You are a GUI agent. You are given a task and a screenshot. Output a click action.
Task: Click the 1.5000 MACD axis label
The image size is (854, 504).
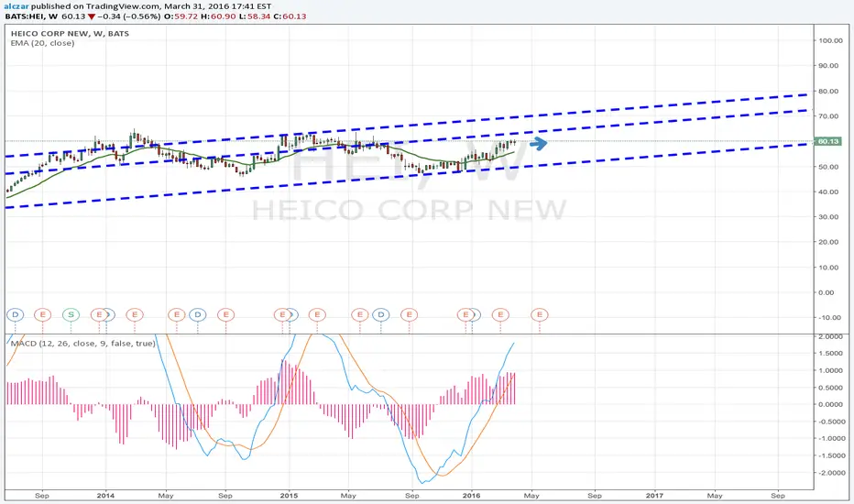click(830, 354)
